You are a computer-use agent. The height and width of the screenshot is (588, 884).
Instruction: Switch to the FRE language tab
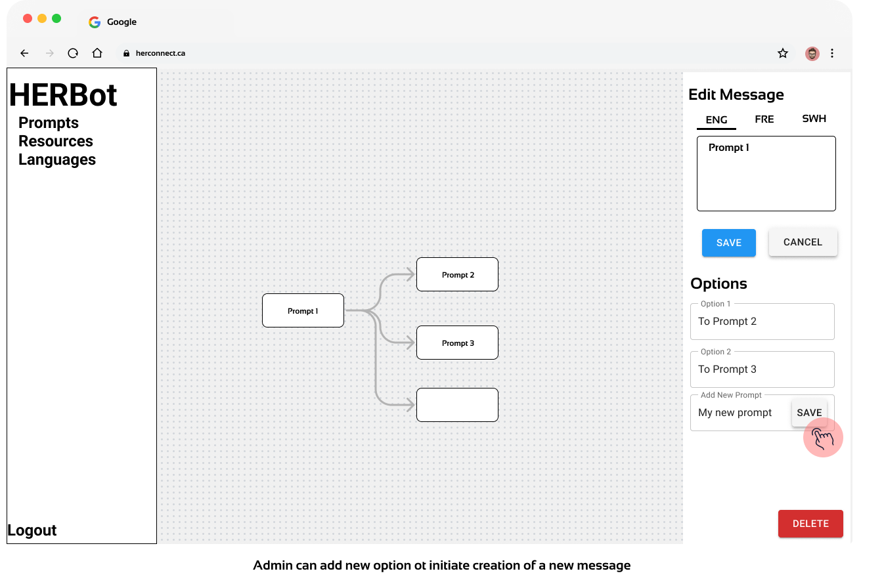(x=764, y=119)
